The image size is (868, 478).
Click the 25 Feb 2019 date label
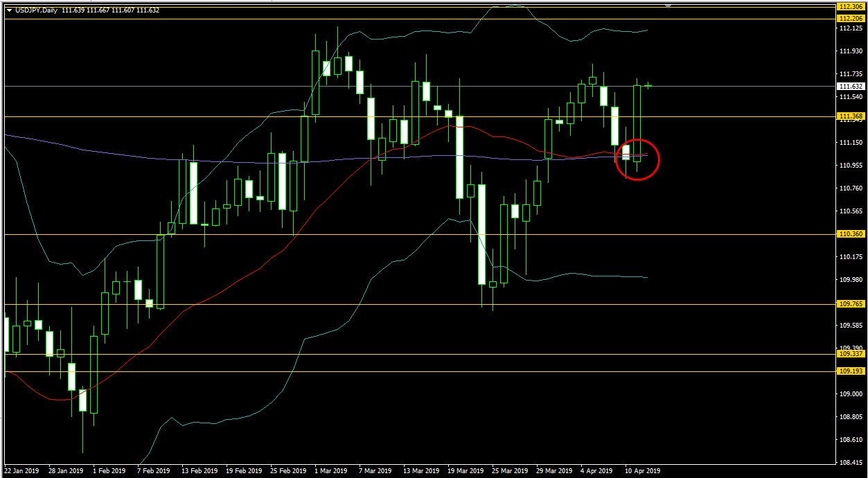click(x=287, y=471)
